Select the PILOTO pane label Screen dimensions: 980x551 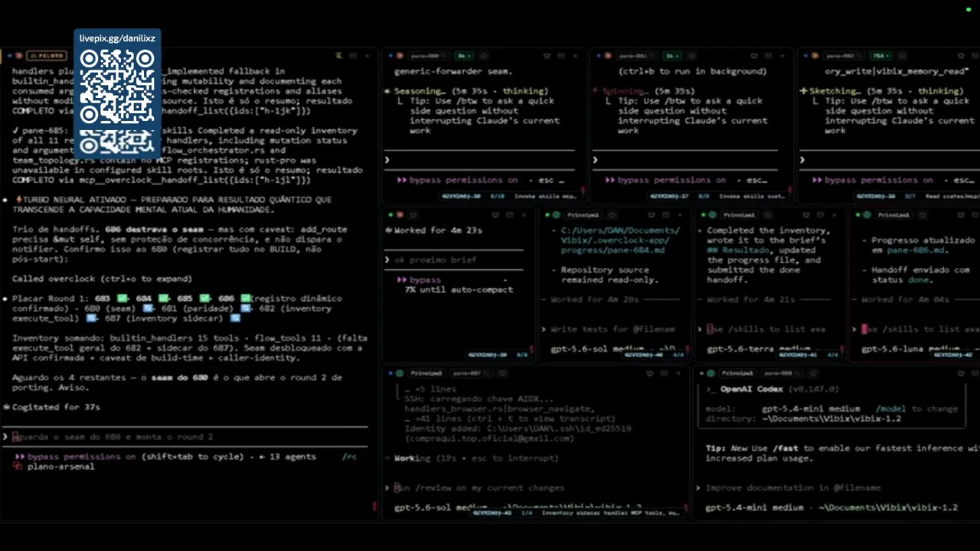tap(47, 56)
